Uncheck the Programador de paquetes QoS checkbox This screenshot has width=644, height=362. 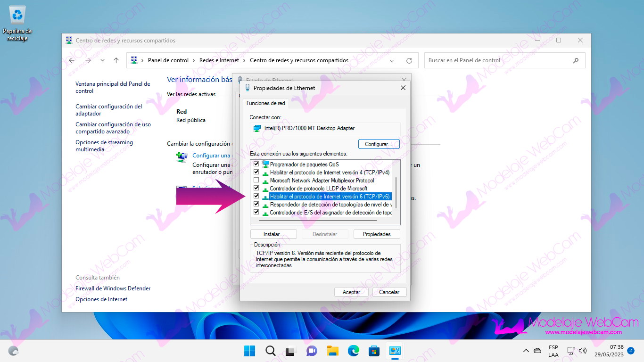[x=256, y=165]
